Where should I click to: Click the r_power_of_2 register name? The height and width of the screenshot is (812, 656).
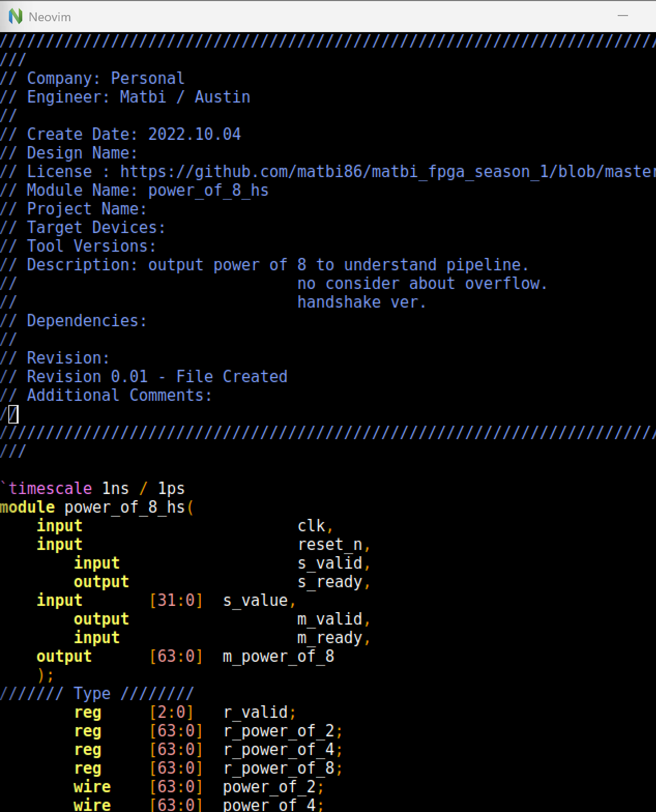279,731
